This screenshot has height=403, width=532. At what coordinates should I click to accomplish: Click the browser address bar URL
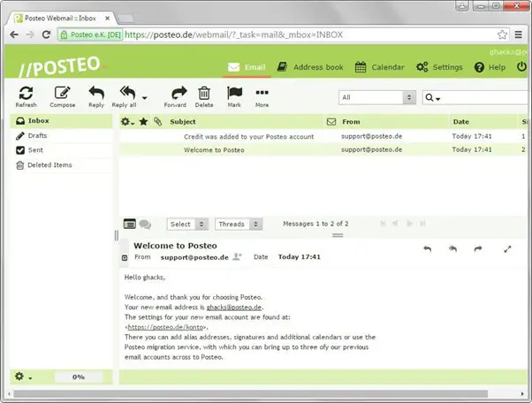point(234,35)
